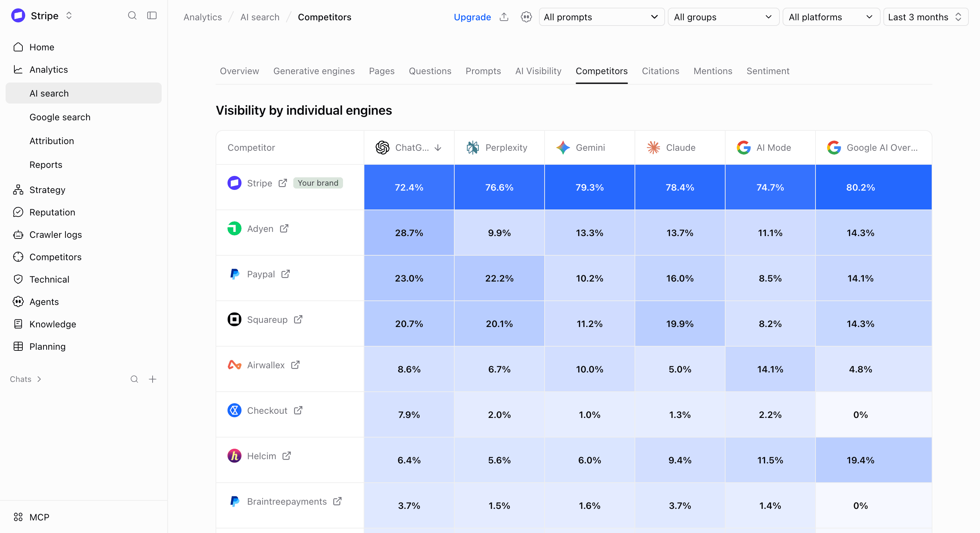Open Helcim's external link icon
The width and height of the screenshot is (980, 533).
point(287,456)
